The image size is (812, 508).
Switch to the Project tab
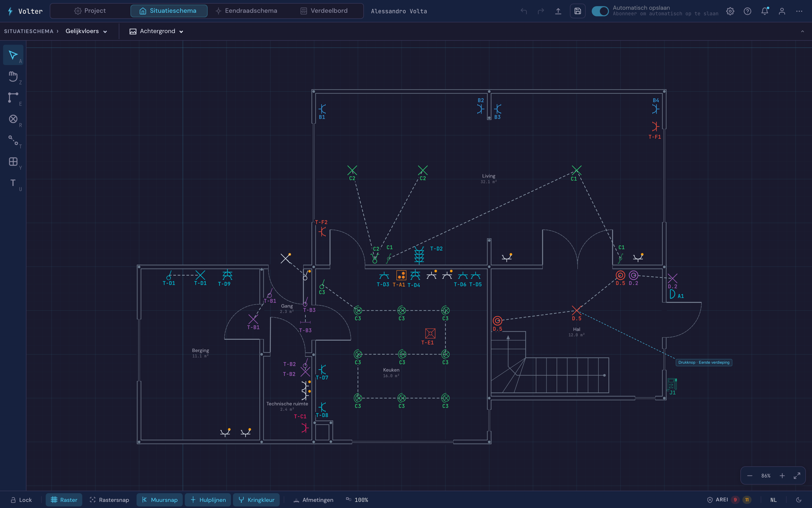tap(90, 11)
